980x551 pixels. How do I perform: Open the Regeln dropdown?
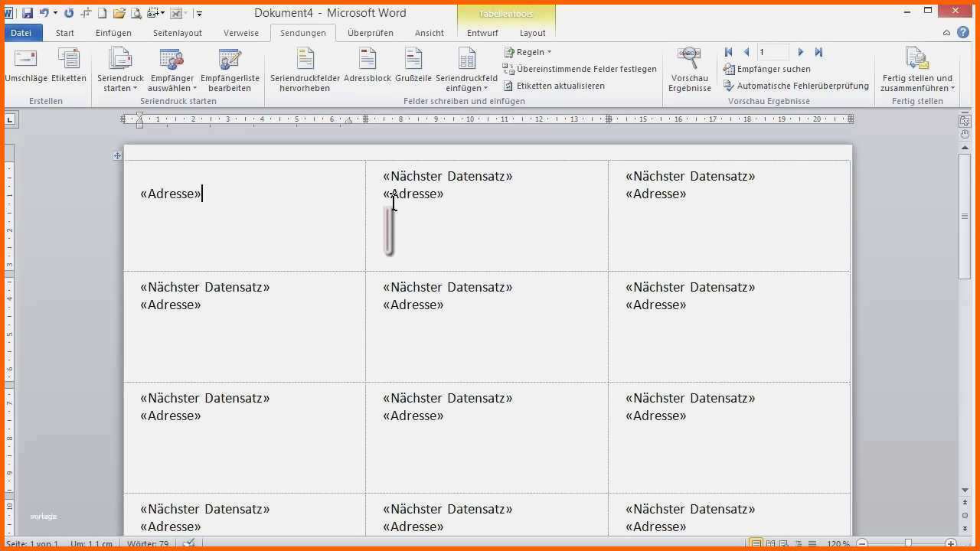[529, 52]
